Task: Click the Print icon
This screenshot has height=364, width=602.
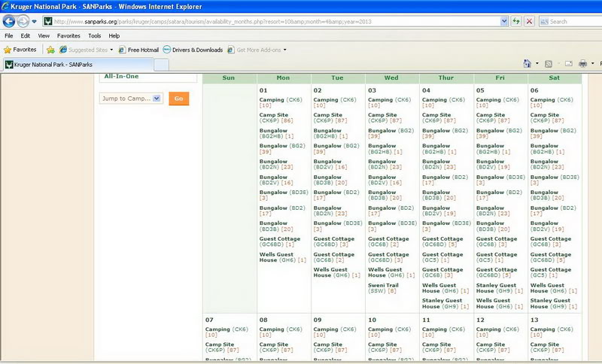Action: 582,64
